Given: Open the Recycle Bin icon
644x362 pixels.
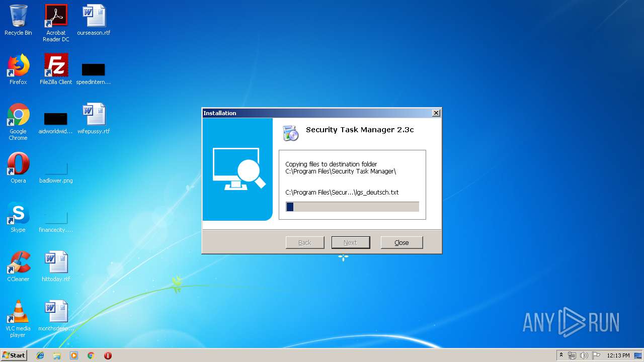Looking at the screenshot, I should coord(18,20).
